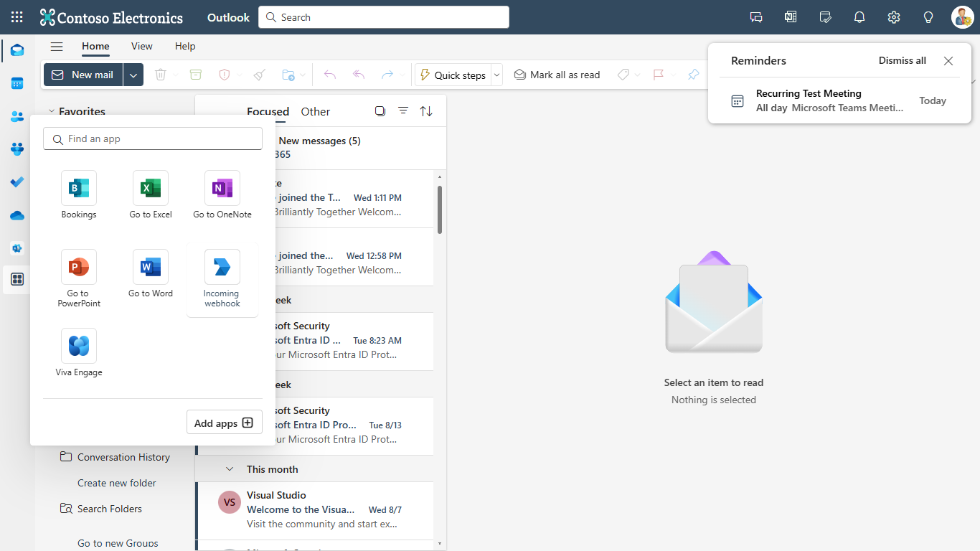Click the New mail button
Screen dimensions: 980x551
(83, 75)
